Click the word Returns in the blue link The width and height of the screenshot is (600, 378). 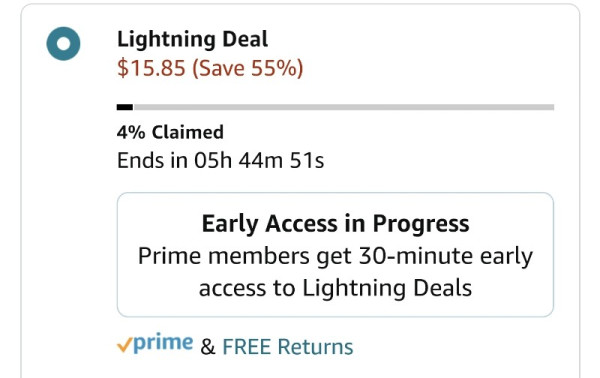315,347
